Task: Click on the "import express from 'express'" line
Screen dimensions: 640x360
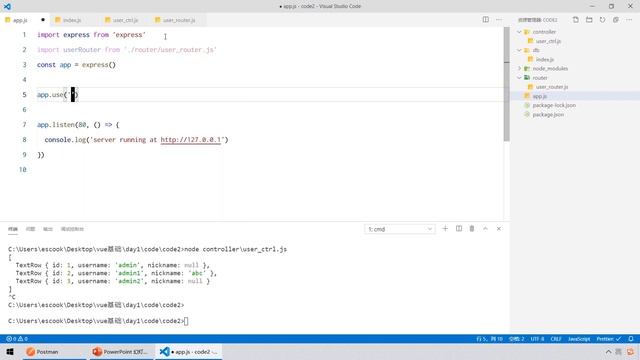Action: (91, 35)
